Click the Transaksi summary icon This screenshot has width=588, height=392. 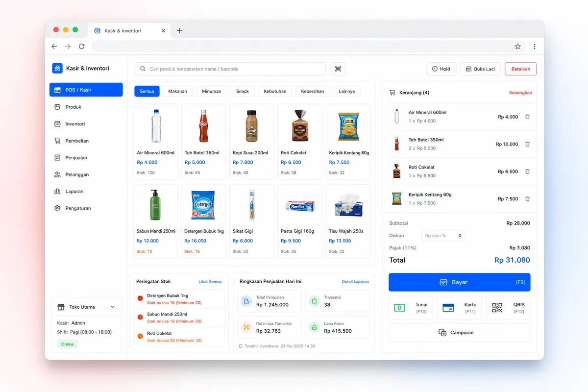pyautogui.click(x=314, y=301)
